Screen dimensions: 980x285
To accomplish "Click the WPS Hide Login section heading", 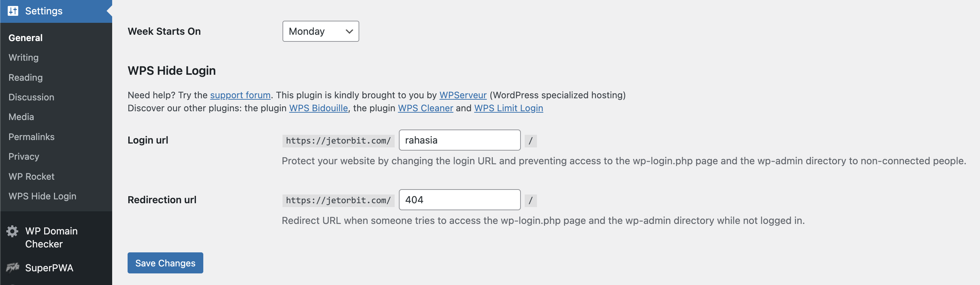I will [x=172, y=71].
